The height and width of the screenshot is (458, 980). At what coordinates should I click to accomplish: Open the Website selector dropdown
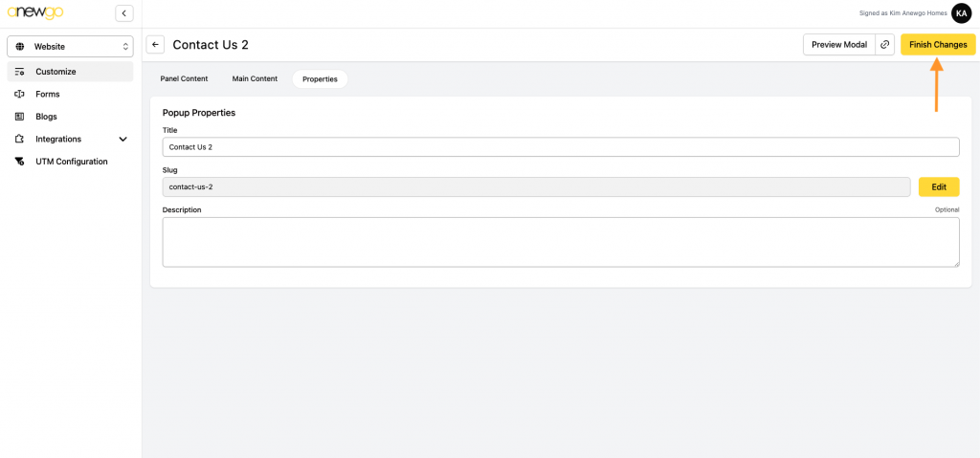pyautogui.click(x=70, y=46)
